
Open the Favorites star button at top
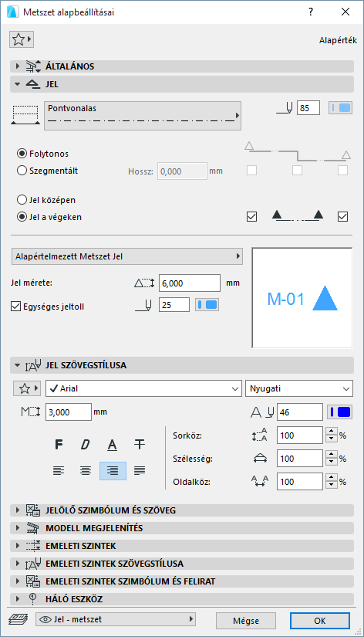pyautogui.click(x=21, y=40)
